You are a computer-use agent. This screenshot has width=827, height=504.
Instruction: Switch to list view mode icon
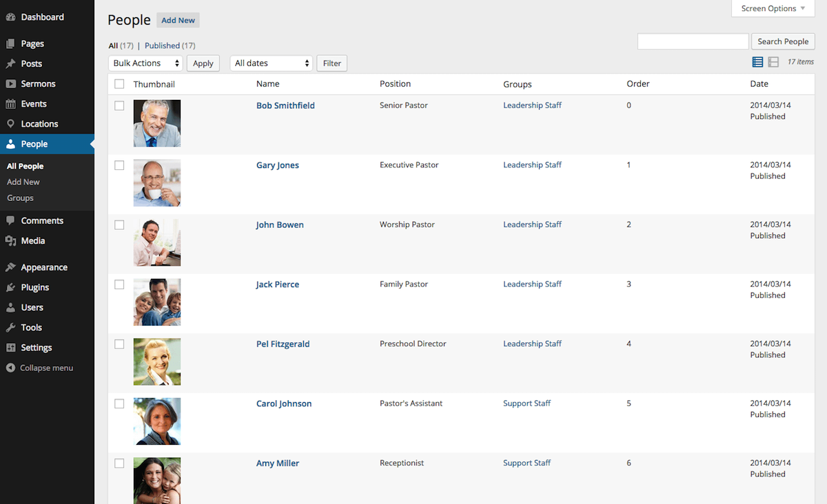coord(757,62)
